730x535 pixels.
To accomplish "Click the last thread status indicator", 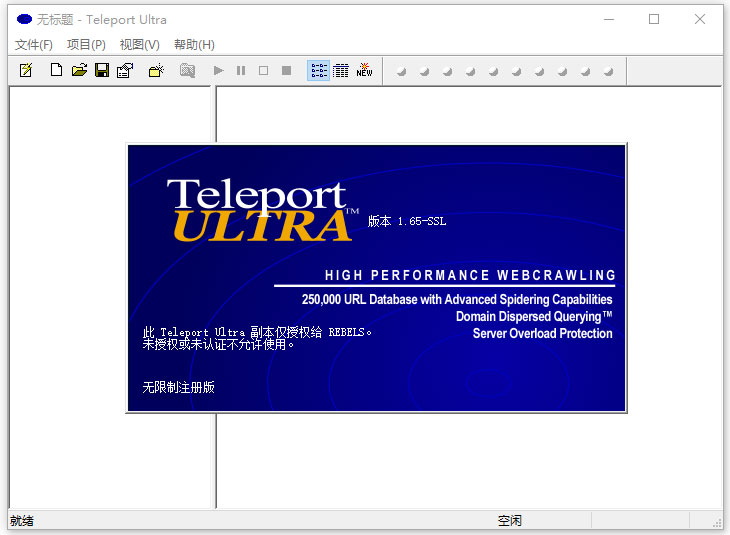I will (608, 71).
